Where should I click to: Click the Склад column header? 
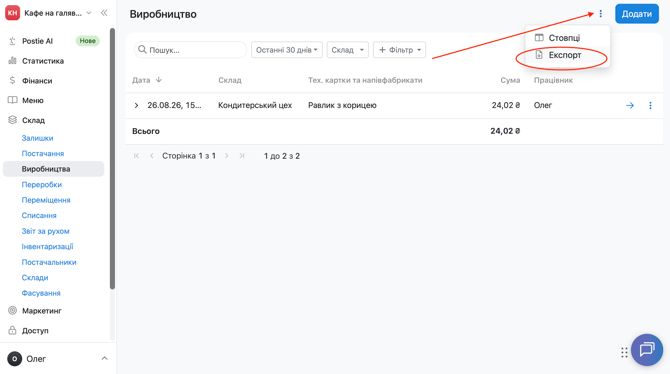pos(230,80)
